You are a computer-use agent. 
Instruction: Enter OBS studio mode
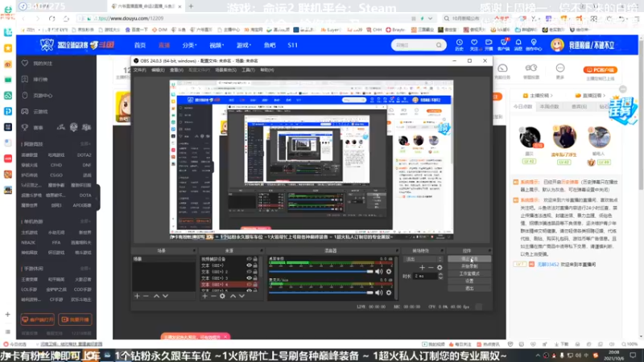coord(469,274)
